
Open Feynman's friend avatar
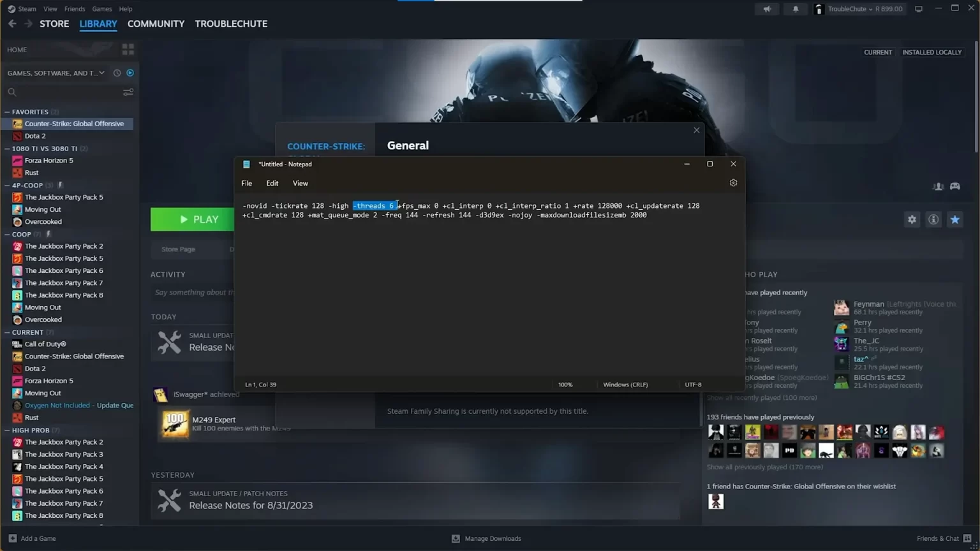point(842,308)
